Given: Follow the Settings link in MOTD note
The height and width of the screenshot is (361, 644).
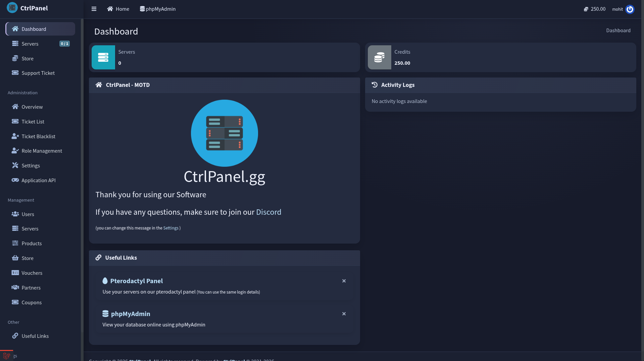Looking at the screenshot, I should pyautogui.click(x=171, y=228).
